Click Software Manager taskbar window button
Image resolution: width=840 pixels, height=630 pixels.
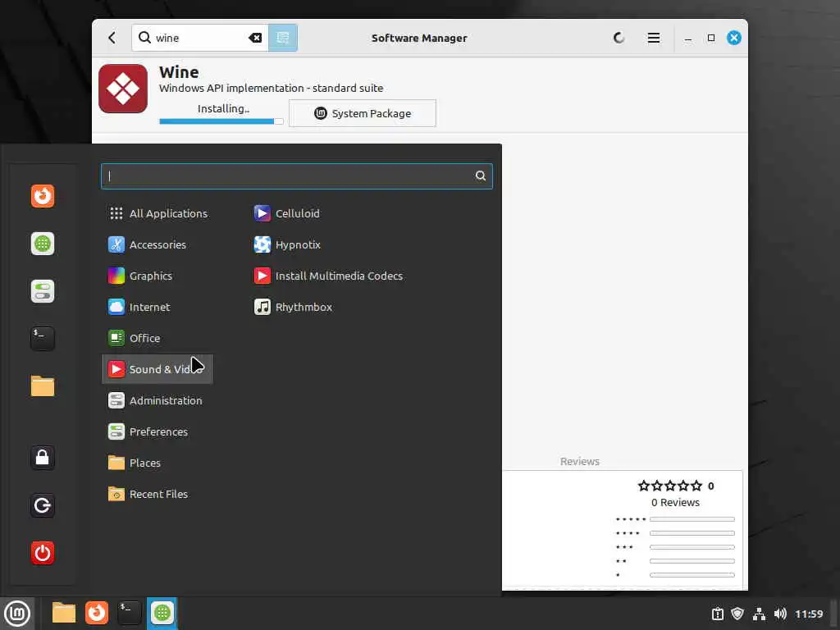[x=162, y=613]
